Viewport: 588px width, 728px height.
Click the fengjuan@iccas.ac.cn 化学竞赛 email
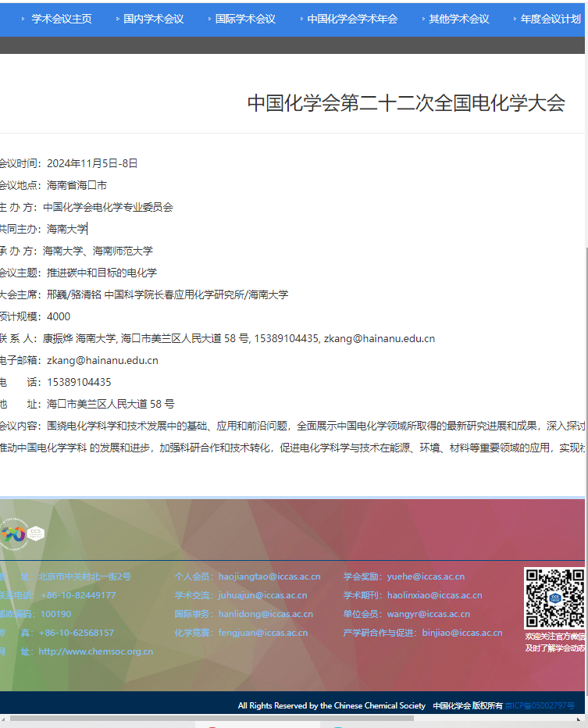pos(263,633)
